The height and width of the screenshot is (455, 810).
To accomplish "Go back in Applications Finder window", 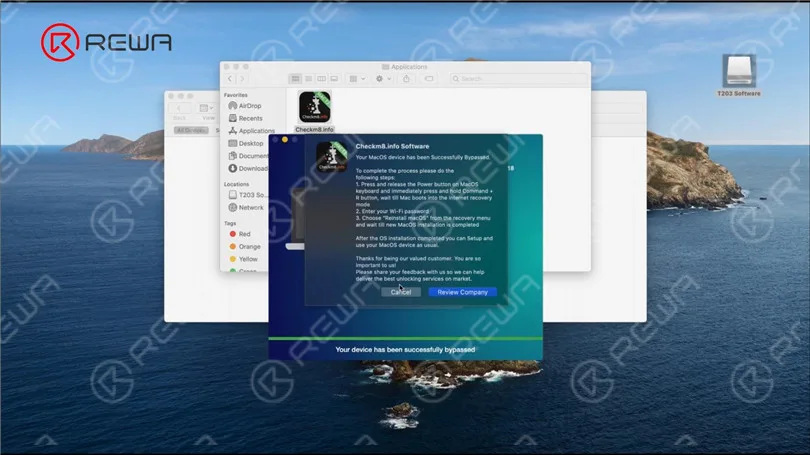I will (x=230, y=79).
